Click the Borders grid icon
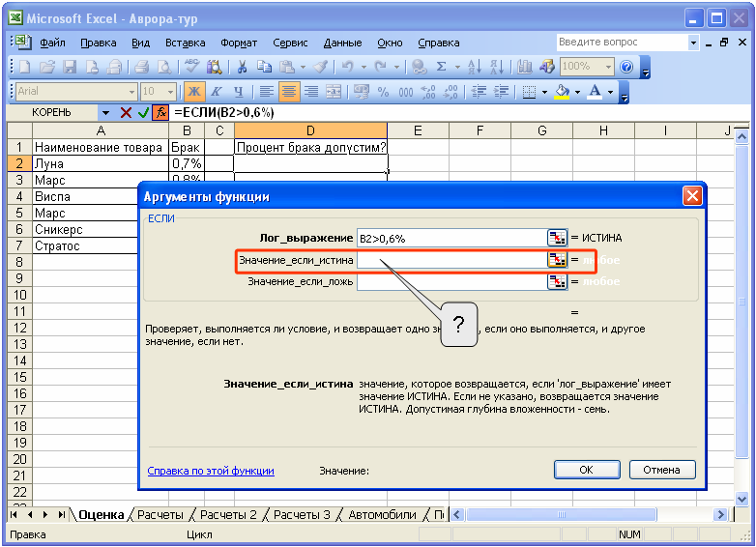Screen dimensions: 756x547 click(x=530, y=92)
